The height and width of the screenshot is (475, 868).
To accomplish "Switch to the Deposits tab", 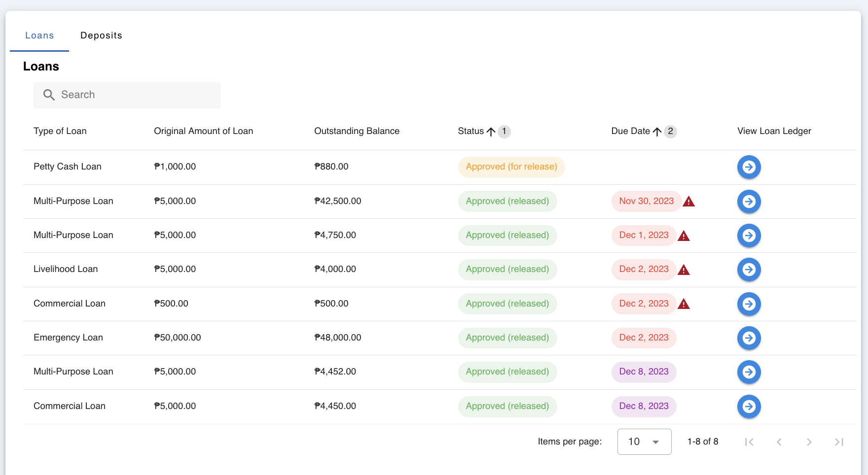I will tap(101, 35).
